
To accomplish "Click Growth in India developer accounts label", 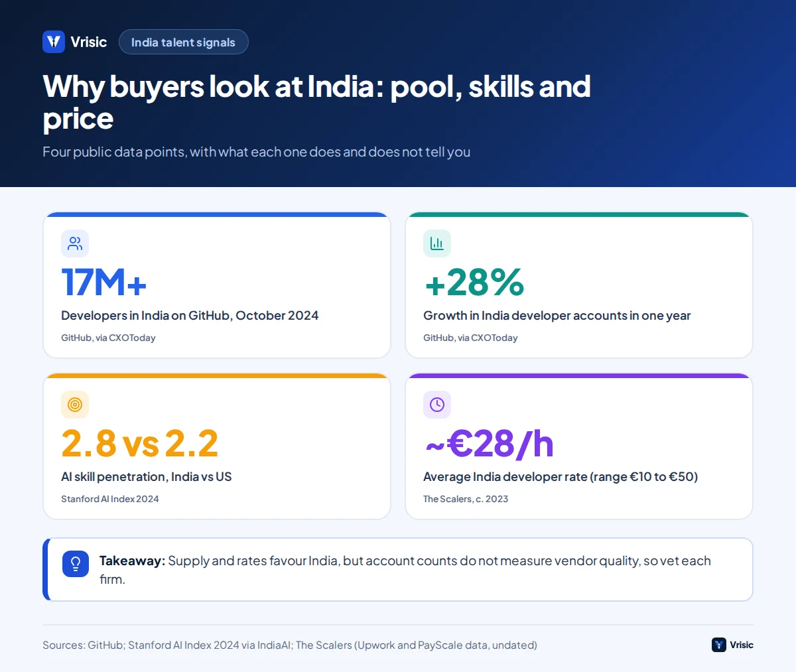I will 557,316.
